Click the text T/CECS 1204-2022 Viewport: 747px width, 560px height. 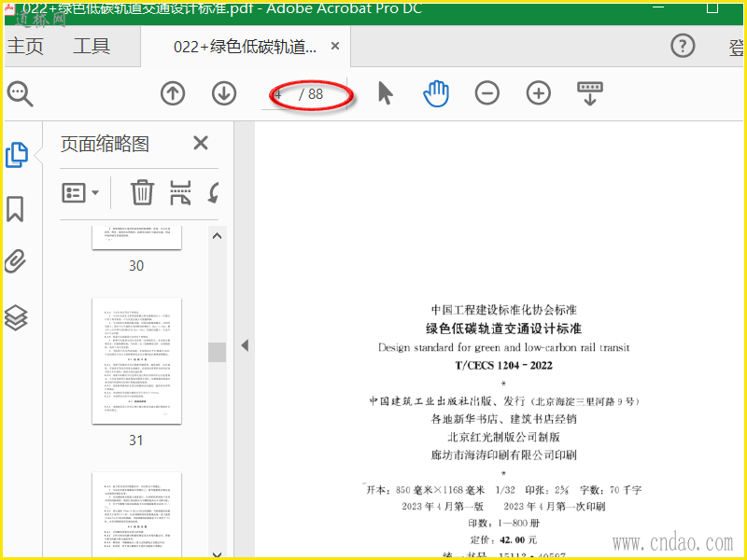[503, 365]
